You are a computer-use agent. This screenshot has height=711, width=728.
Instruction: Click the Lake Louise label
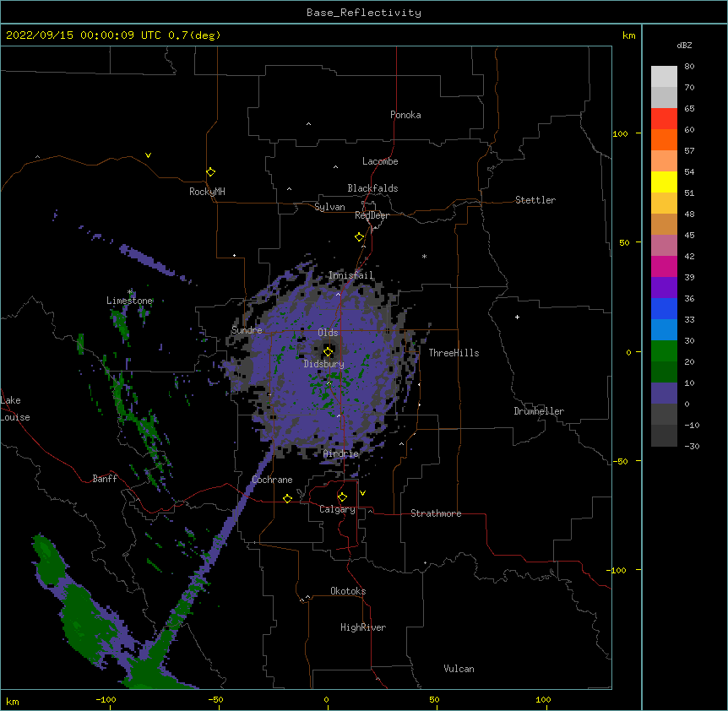15,409
